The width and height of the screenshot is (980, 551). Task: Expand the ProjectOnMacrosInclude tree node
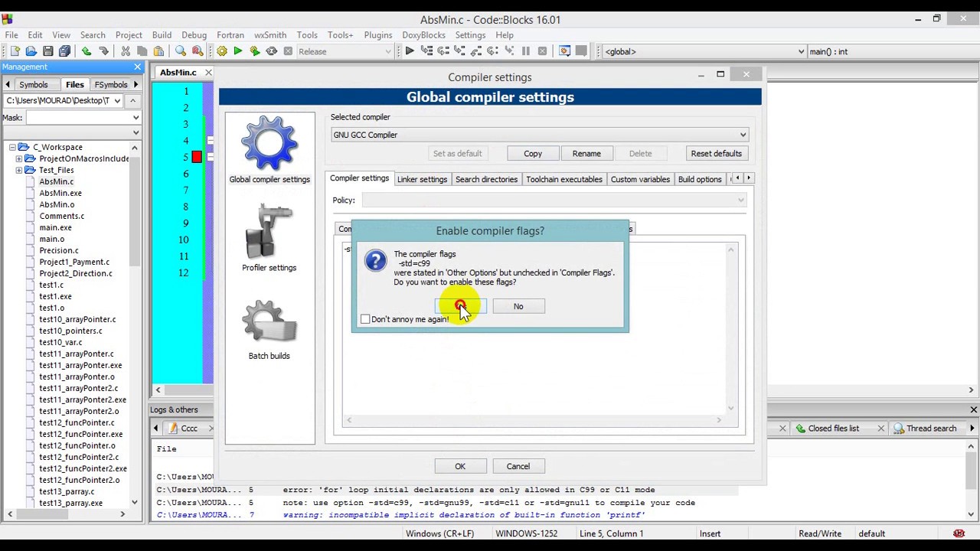coord(18,158)
